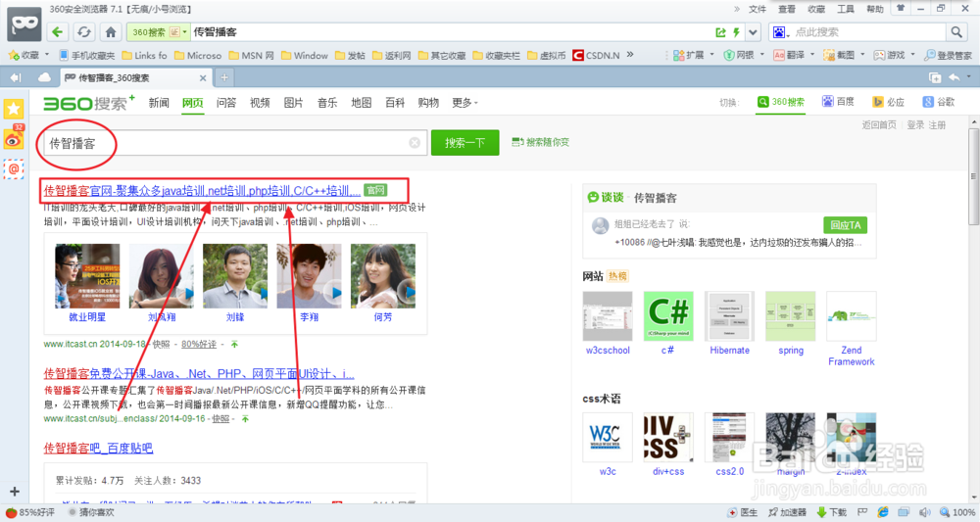Show more bookmarks with the » chevron
Viewport: 980px width, 522px height.
click(x=630, y=54)
